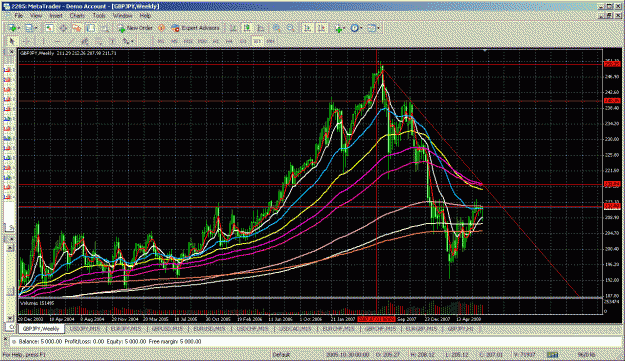Select the W1 weekly timeframe
This screenshot has height=361, width=625.
tap(257, 41)
